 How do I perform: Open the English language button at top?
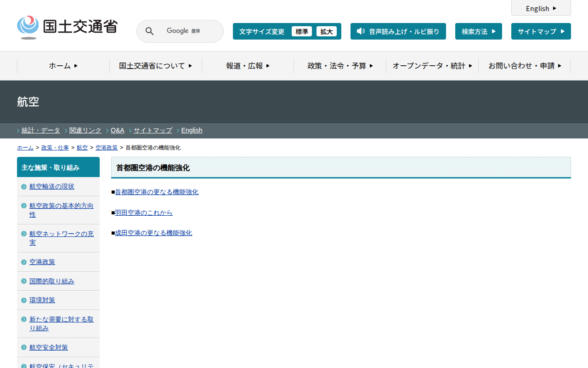point(541,8)
